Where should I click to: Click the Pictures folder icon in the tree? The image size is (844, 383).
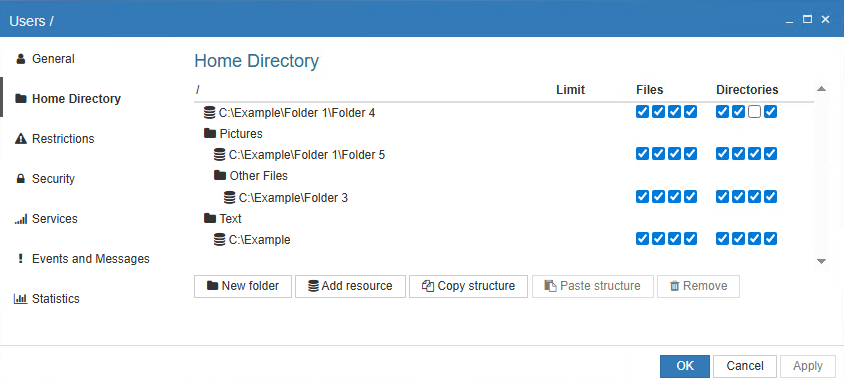[210, 133]
